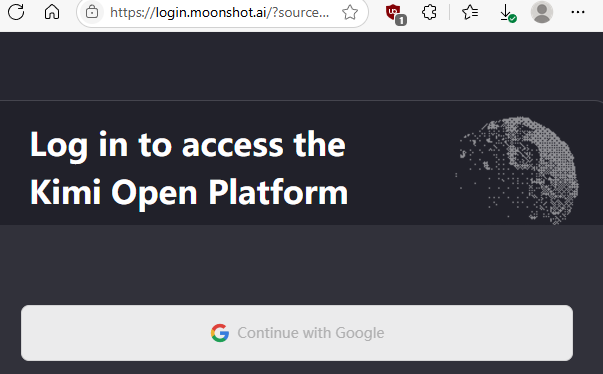View site information via the lock icon
Screen dimensions: 603x374
tap(92, 12)
